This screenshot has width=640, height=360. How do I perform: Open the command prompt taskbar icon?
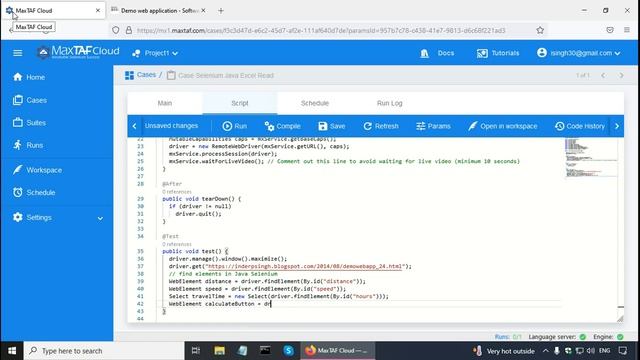(x=265, y=351)
